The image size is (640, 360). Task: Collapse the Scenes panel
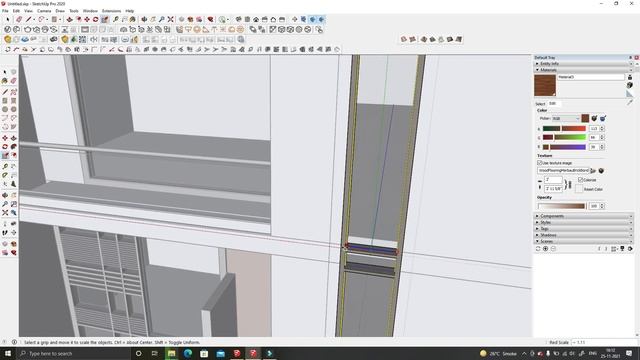pos(584,242)
